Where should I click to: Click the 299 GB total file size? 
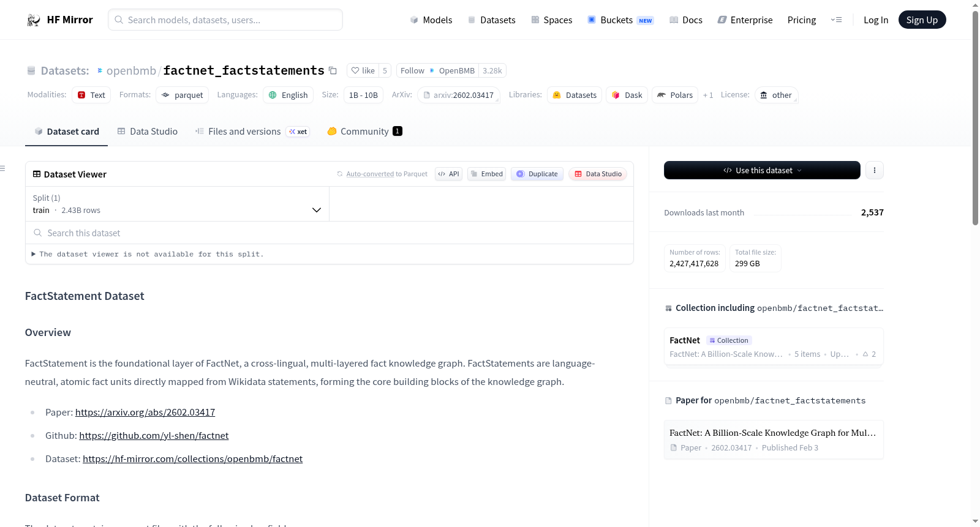747,264
